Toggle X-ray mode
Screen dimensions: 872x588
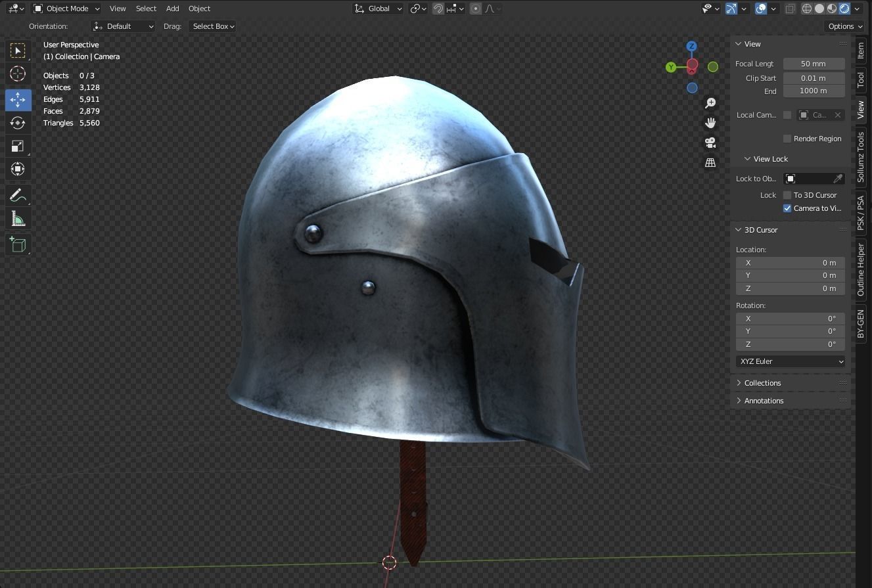point(790,9)
